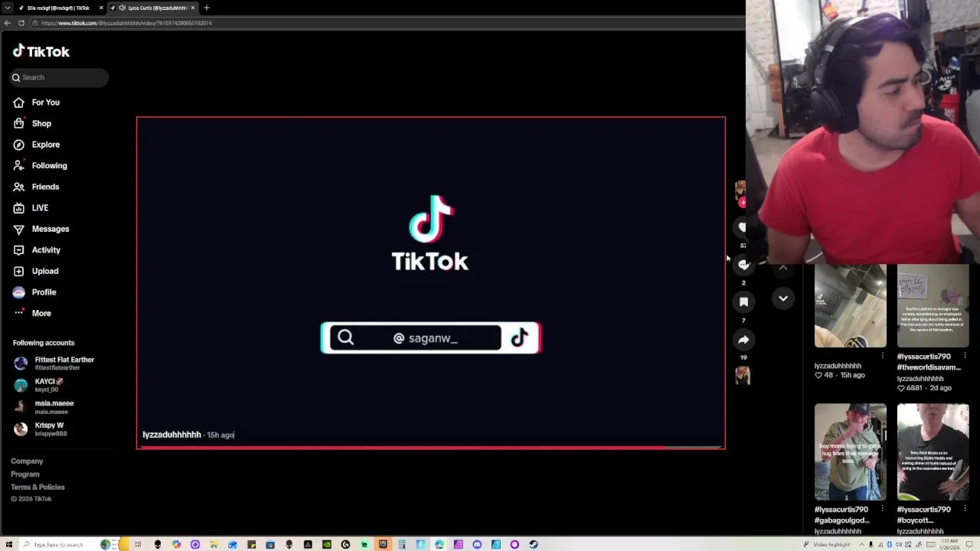Screen dimensions: 980x551
Task: Open #gabagoulgod video thumbnail
Action: 851,452
